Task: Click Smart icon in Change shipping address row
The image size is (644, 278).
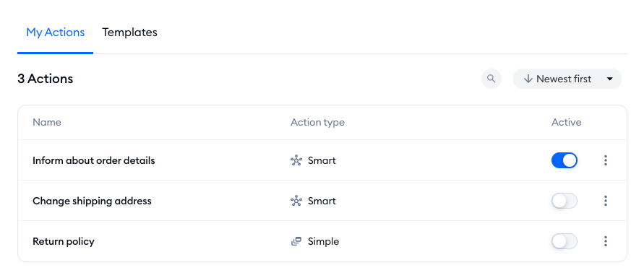Action: coord(296,201)
